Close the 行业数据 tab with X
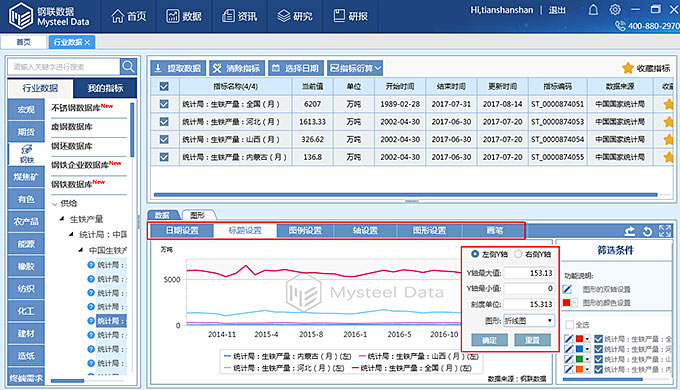The image size is (680, 390). [87, 42]
